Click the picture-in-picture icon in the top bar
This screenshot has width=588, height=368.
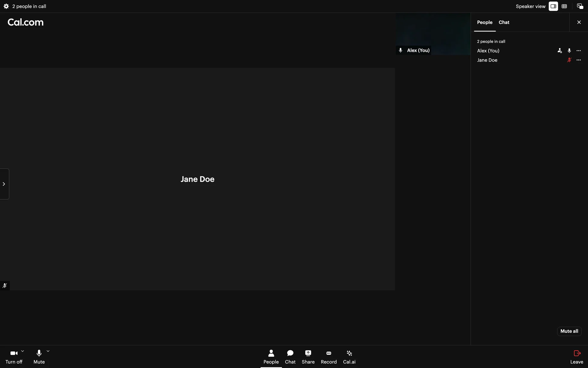pyautogui.click(x=580, y=6)
